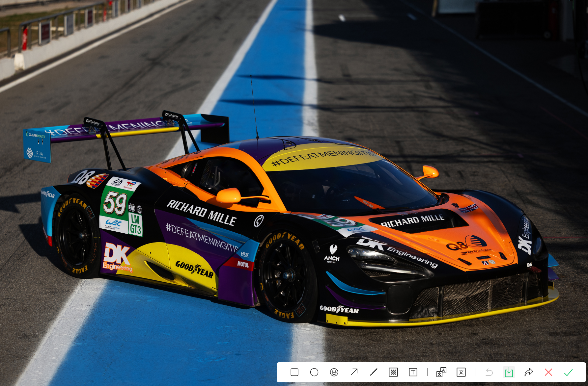Extract text from screenshot (OCR)
This screenshot has width=588, height=386.
pyautogui.click(x=461, y=372)
